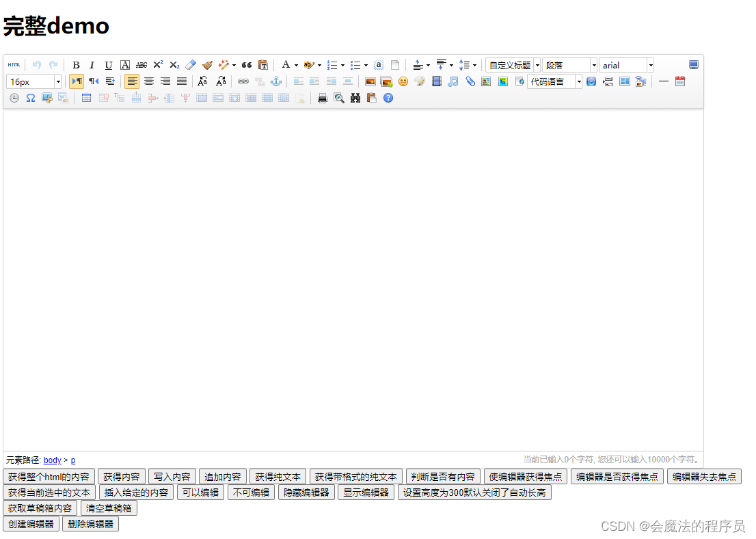This screenshot has height=539, width=756.
Task: Toggle align left
Action: click(x=132, y=81)
